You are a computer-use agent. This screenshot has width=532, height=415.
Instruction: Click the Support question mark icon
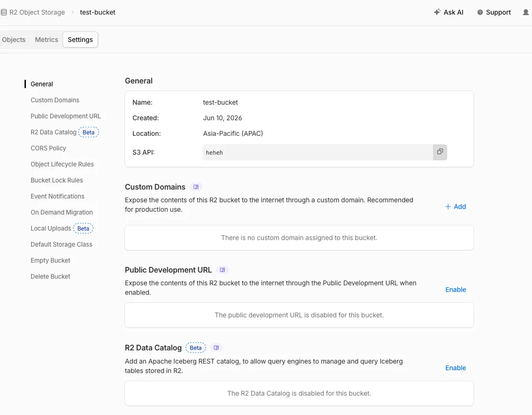[480, 12]
